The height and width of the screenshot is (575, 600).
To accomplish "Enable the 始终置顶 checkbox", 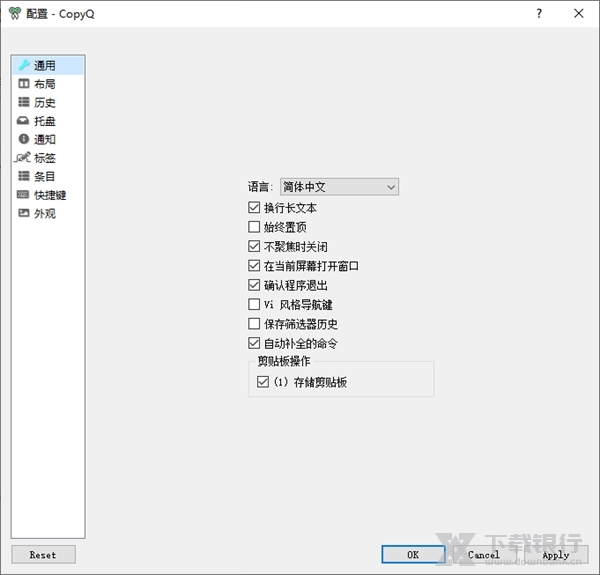I will pos(254,227).
